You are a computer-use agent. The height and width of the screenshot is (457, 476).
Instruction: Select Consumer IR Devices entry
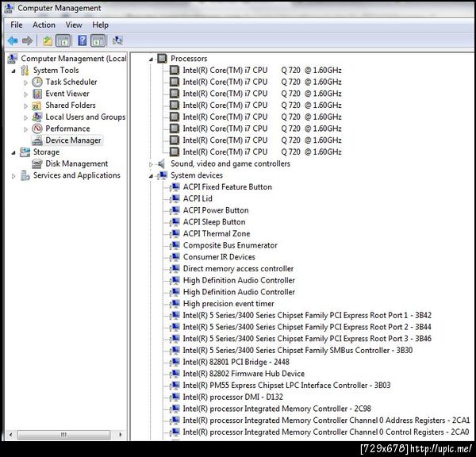point(219,257)
